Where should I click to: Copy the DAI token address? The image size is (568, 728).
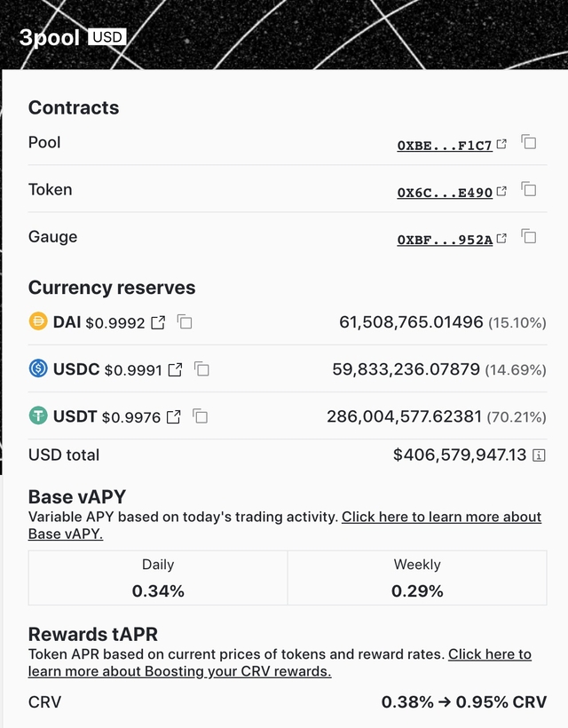[x=185, y=322]
